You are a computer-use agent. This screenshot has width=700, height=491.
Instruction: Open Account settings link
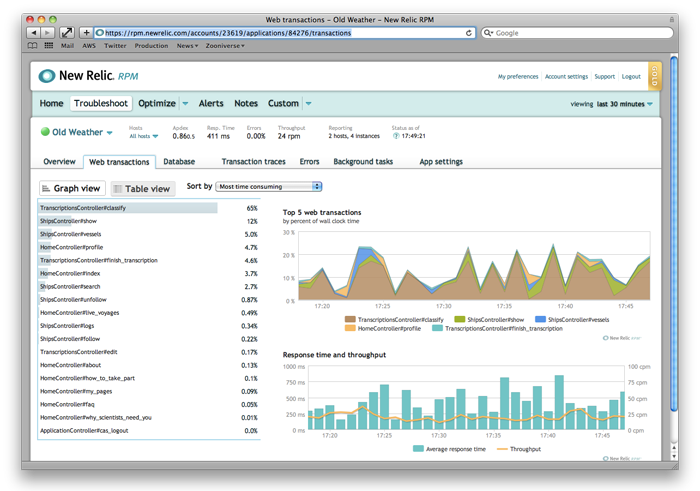pos(566,77)
